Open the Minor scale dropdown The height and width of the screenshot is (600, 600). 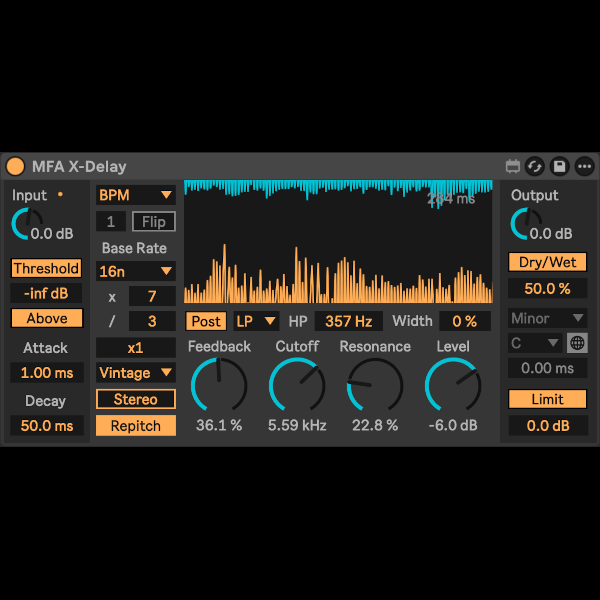pyautogui.click(x=547, y=318)
